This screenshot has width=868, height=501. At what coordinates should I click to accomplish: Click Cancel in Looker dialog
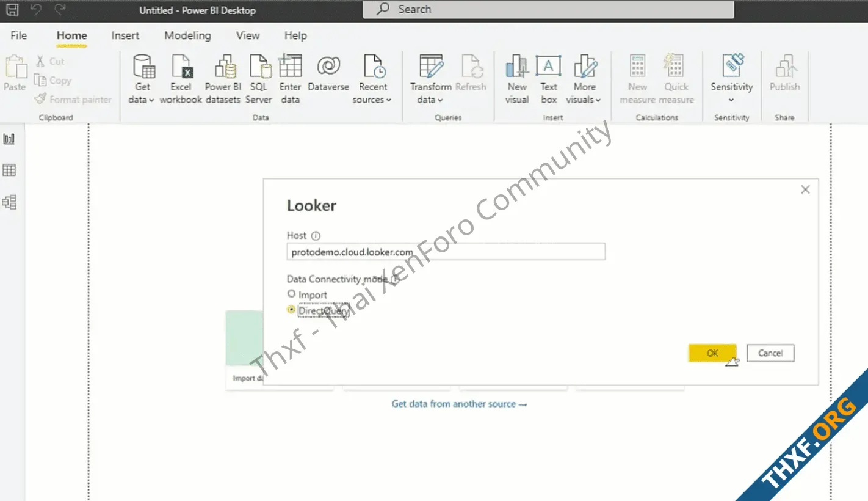[770, 353]
